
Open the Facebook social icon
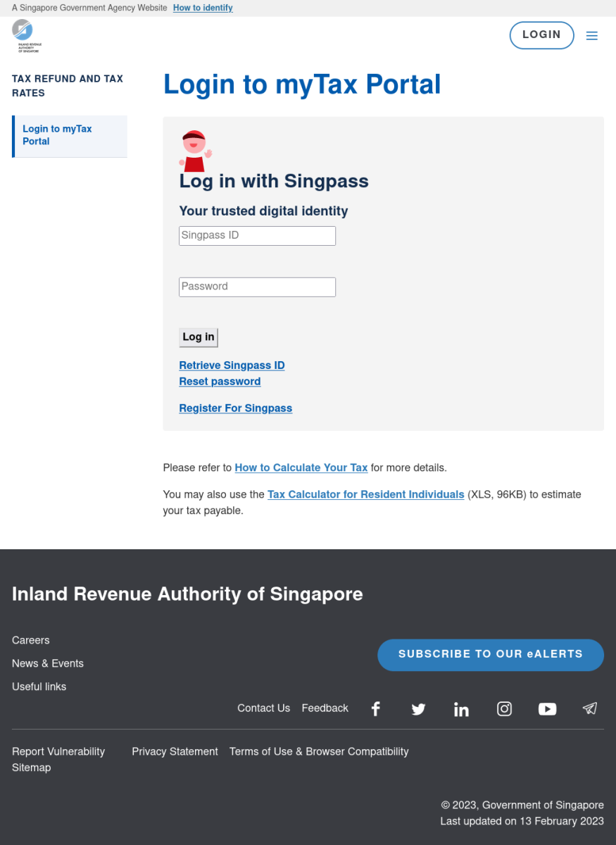376,709
